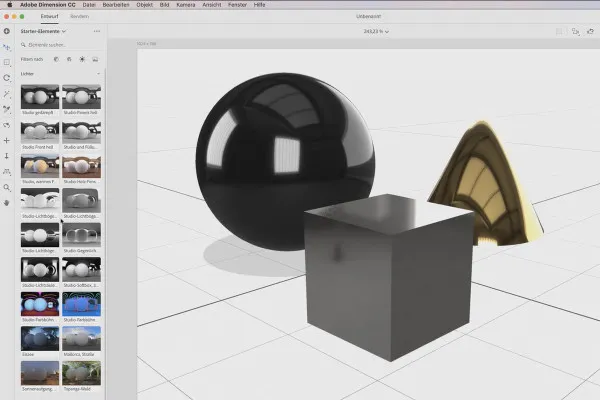Select the Pan camera tool

coord(7,140)
